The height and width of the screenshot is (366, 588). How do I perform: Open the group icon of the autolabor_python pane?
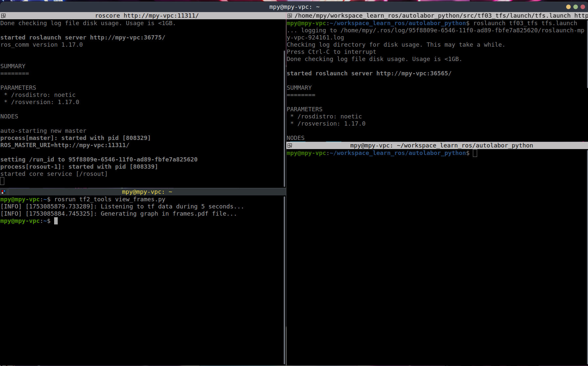(290, 145)
